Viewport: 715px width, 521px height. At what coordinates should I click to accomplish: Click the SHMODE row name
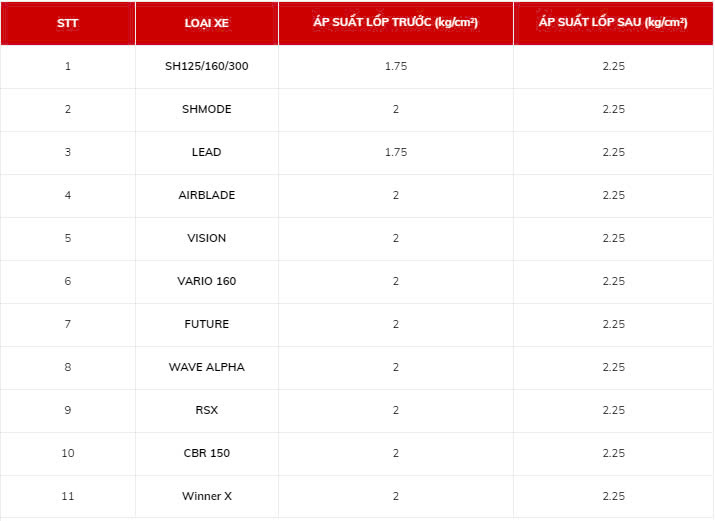[207, 109]
